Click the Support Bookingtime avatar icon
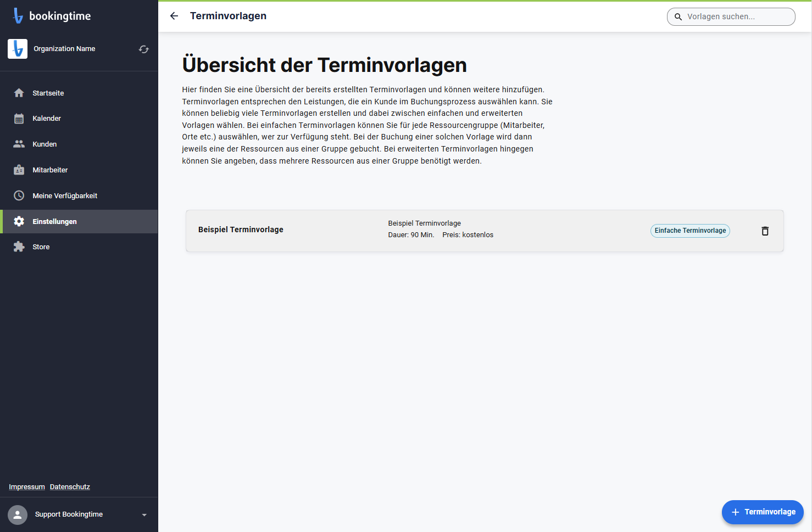The image size is (812, 532). [x=18, y=515]
